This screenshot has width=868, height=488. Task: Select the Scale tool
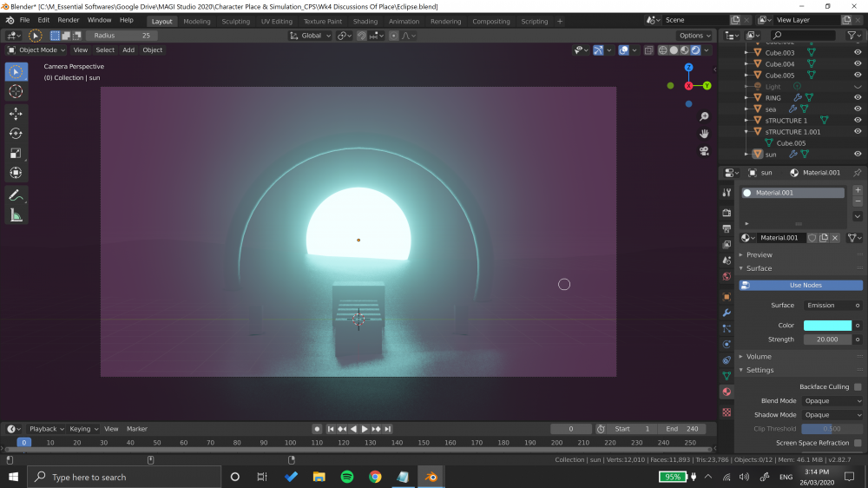pos(16,154)
